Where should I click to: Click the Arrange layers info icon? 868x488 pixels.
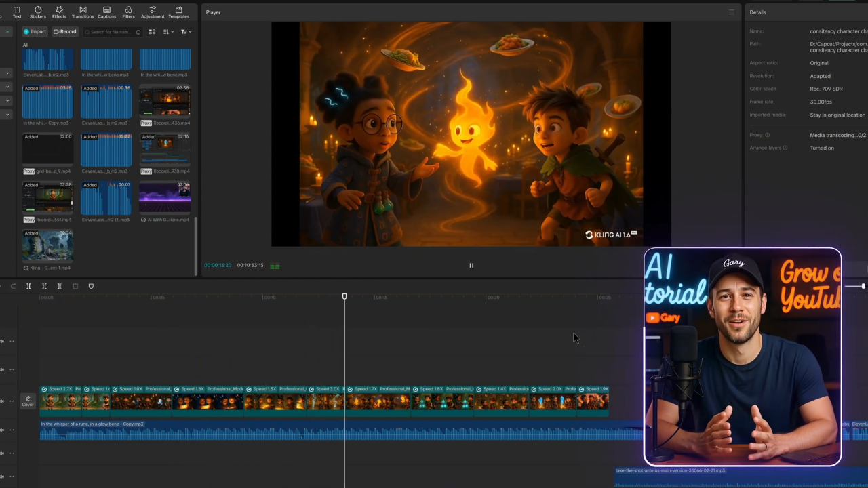785,148
